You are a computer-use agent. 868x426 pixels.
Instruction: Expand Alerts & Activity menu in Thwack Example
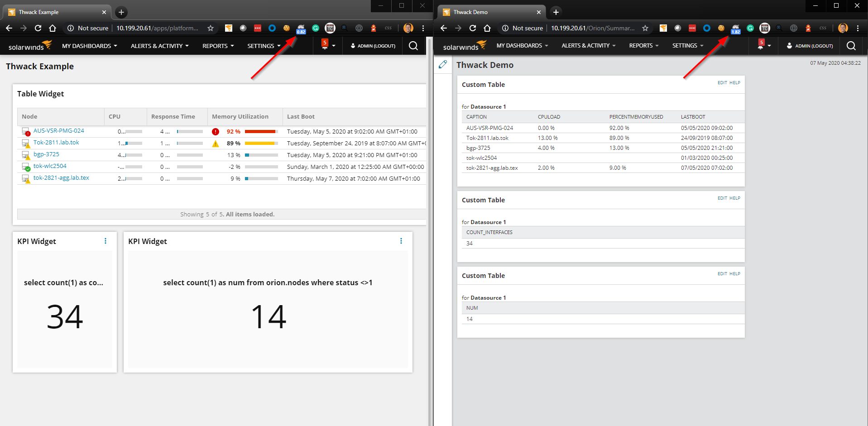tap(160, 46)
